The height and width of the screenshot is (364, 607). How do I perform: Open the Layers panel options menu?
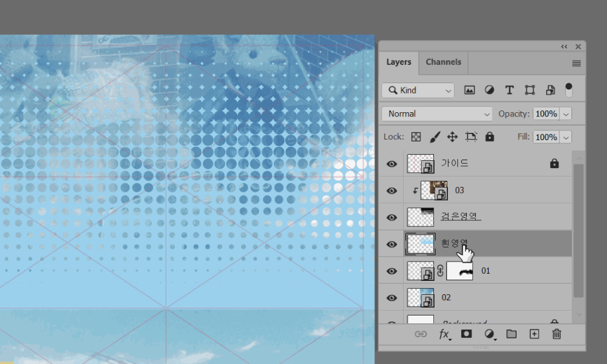pos(576,64)
